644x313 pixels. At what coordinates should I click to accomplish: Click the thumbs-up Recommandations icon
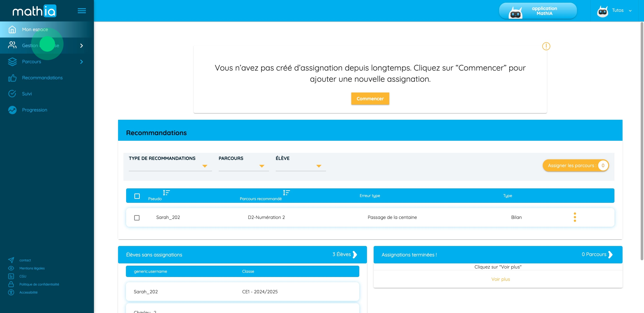point(12,78)
